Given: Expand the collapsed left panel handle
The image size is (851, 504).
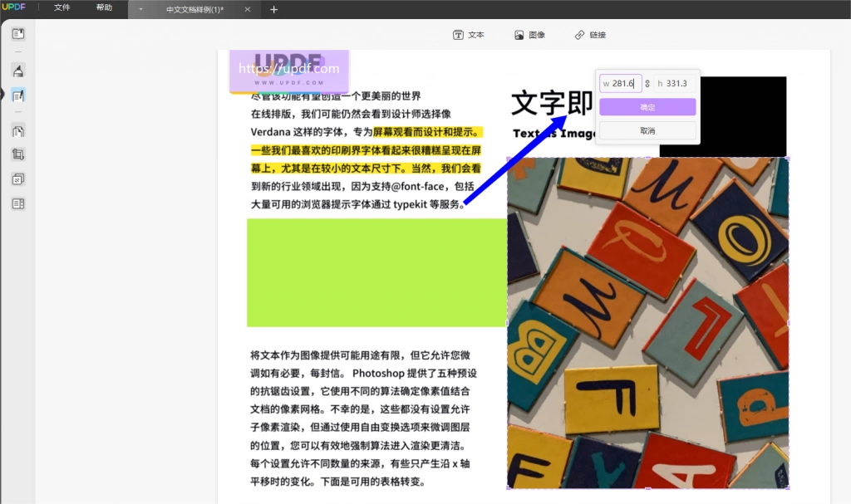Looking at the screenshot, I should click(2, 95).
